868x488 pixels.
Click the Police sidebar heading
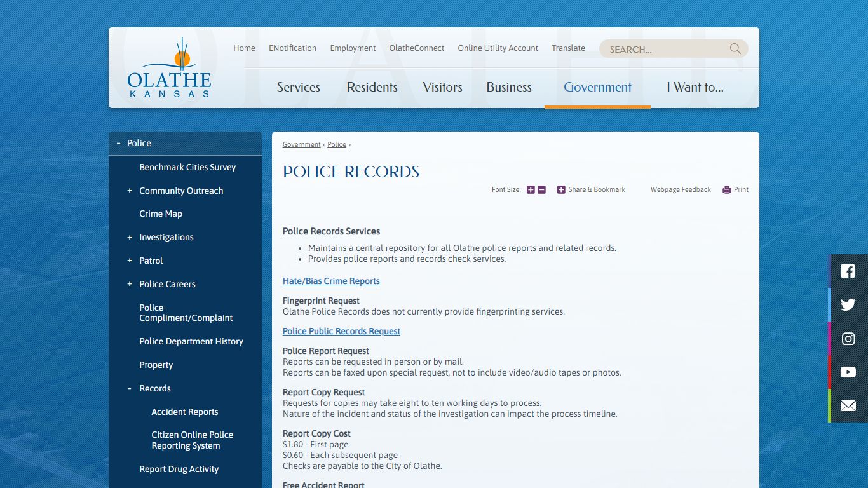(x=139, y=144)
